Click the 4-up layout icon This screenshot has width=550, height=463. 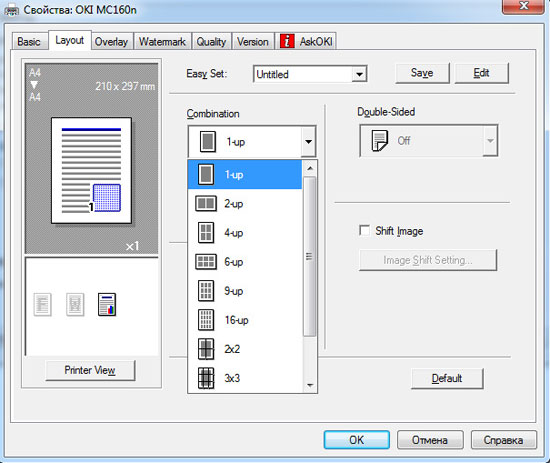click(206, 233)
